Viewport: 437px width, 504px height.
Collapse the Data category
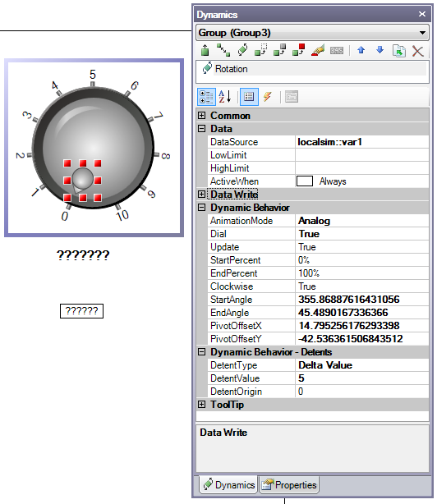click(201, 129)
